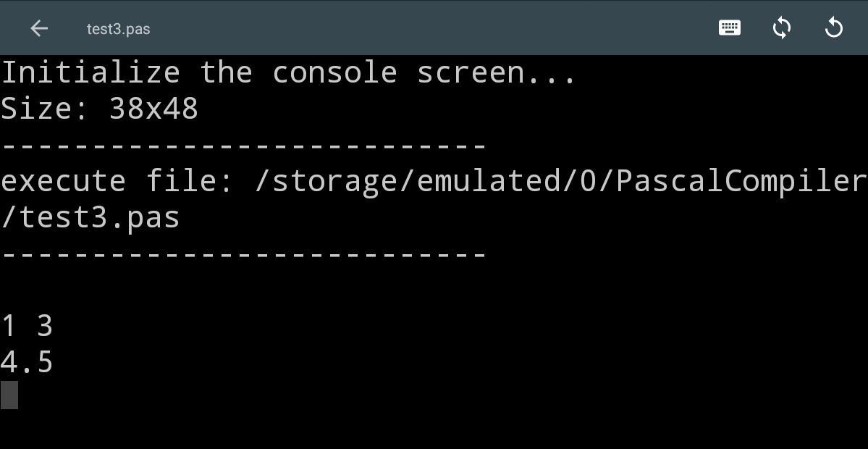Image resolution: width=868 pixels, height=449 pixels.
Task: Click the second dashed separator line
Action: point(243,254)
